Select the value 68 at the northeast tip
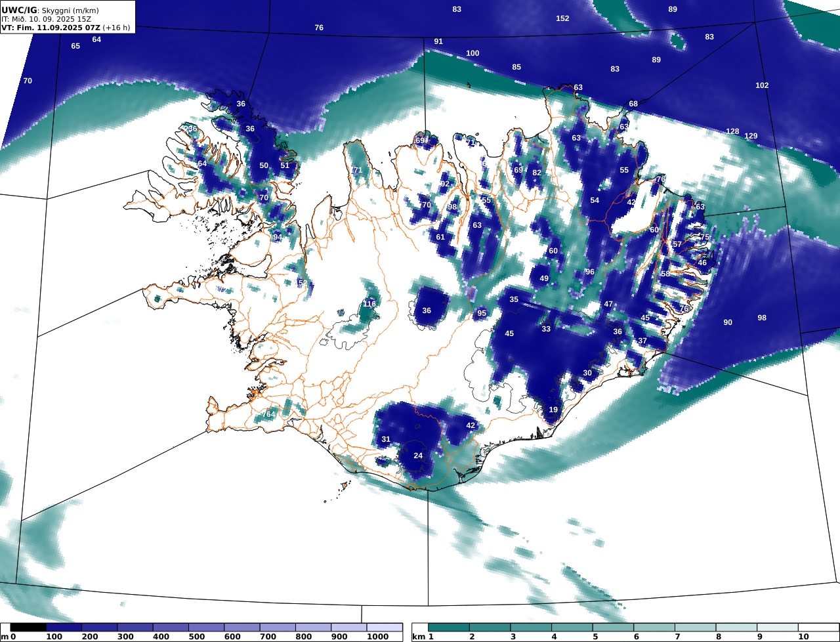840x642 pixels. [x=633, y=104]
